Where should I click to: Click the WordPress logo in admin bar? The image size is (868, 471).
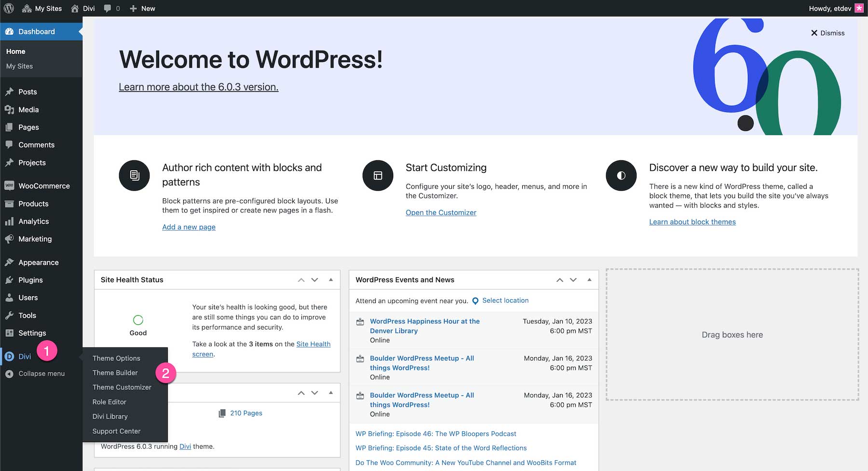pos(9,8)
